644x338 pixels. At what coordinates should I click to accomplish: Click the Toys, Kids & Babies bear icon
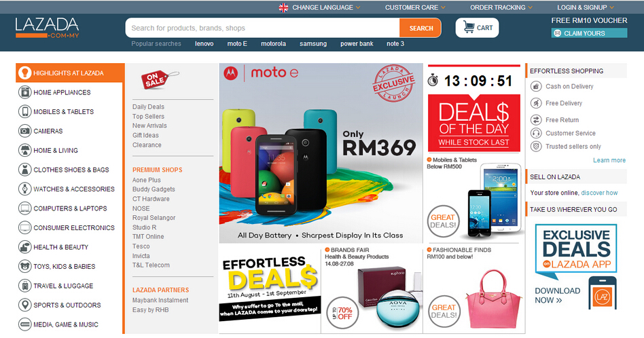click(x=24, y=266)
